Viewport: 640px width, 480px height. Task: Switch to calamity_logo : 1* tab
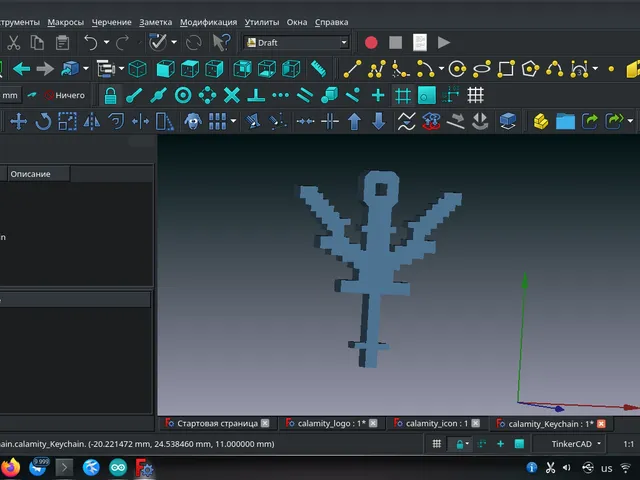pos(331,424)
